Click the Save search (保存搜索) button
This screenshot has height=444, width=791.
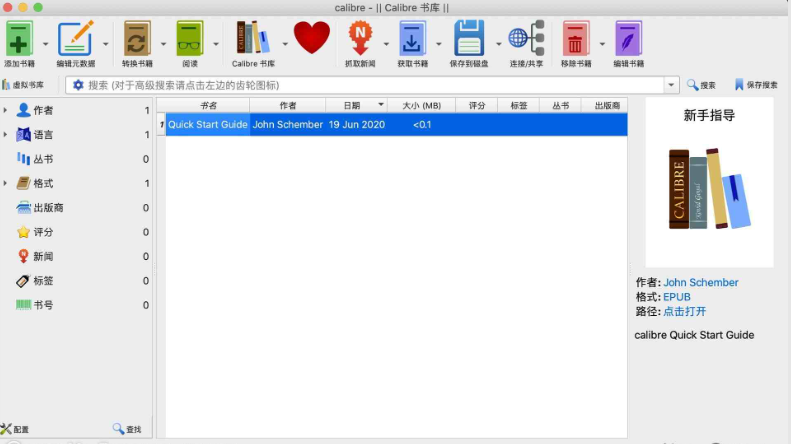point(756,85)
